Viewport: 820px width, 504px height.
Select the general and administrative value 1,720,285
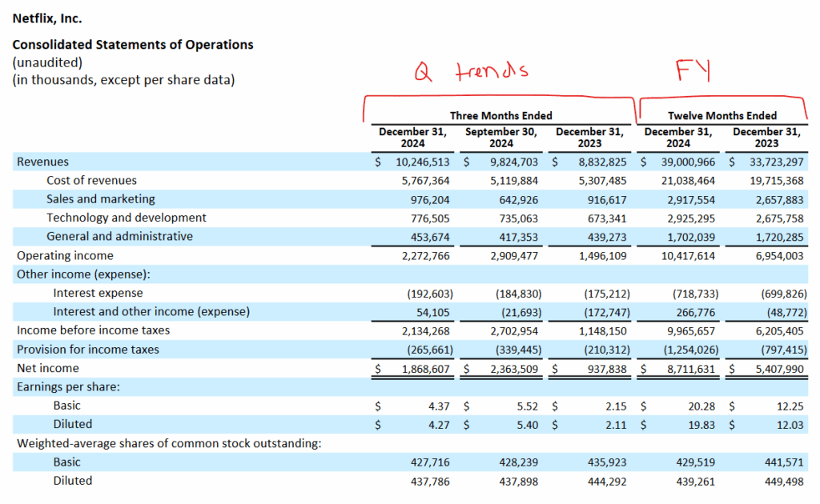click(x=779, y=238)
